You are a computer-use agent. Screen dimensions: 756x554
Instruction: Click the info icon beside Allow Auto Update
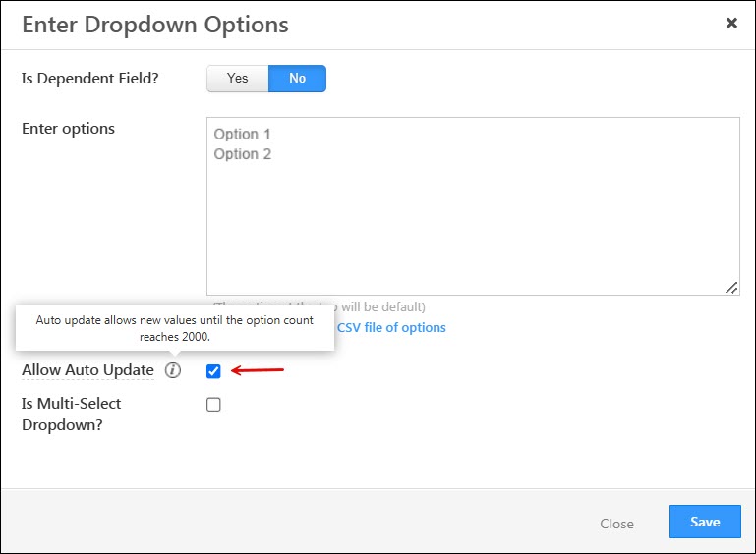(x=173, y=370)
